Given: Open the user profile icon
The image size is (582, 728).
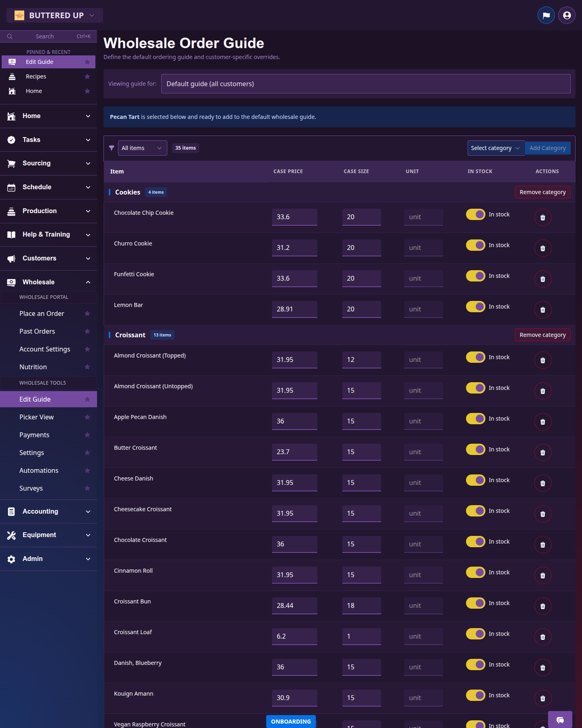Looking at the screenshot, I should click(567, 15).
